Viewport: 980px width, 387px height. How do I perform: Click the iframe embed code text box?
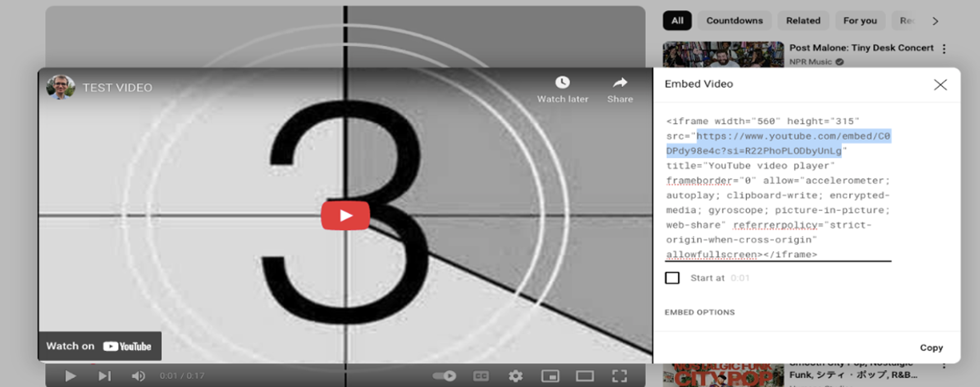[x=778, y=188]
